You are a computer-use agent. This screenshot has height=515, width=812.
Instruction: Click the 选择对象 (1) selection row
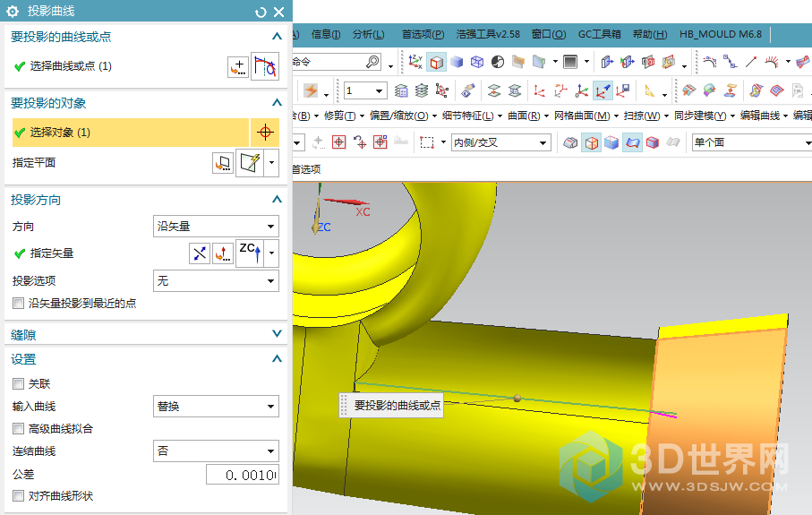131,133
